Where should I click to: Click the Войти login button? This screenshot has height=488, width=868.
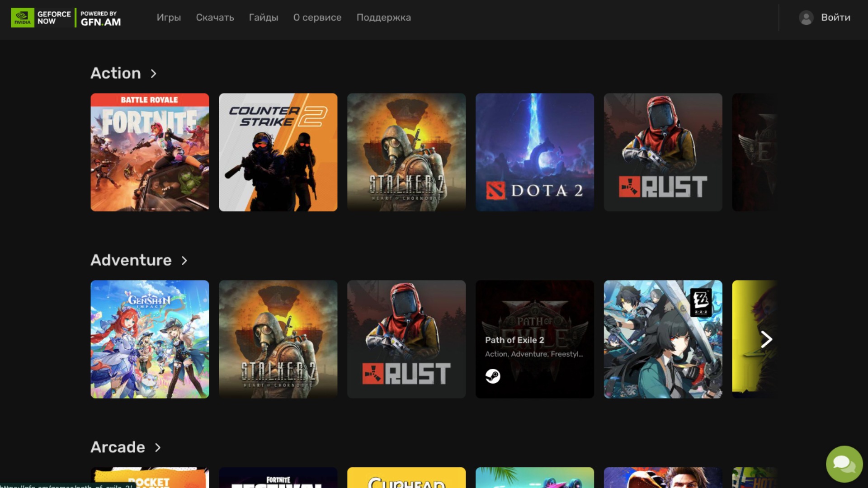click(x=835, y=18)
